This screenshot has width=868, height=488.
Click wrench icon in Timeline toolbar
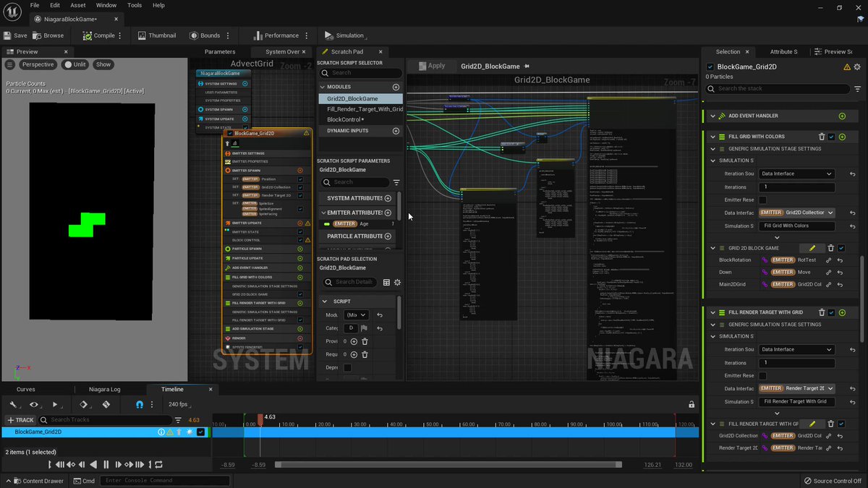click(13, 404)
